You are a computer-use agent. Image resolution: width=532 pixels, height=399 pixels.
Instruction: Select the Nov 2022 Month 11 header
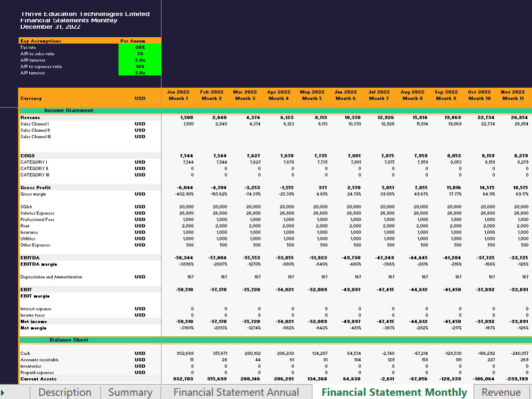[x=513, y=95]
